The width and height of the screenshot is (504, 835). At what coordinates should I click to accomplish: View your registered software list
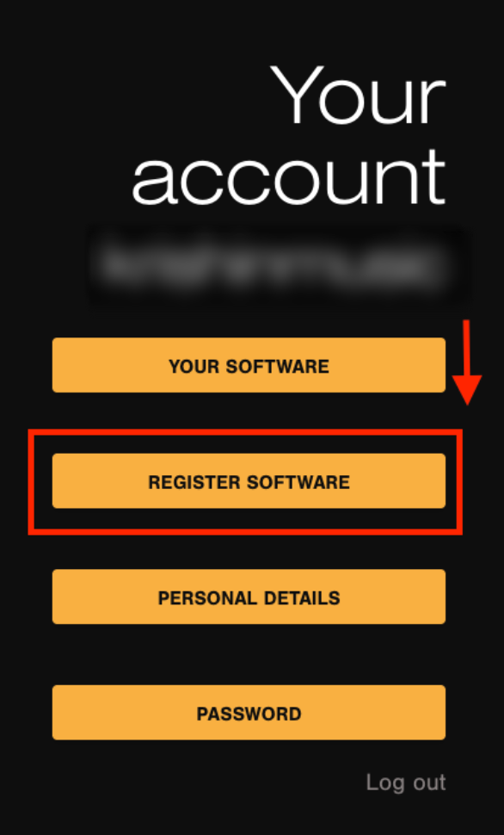tap(249, 365)
